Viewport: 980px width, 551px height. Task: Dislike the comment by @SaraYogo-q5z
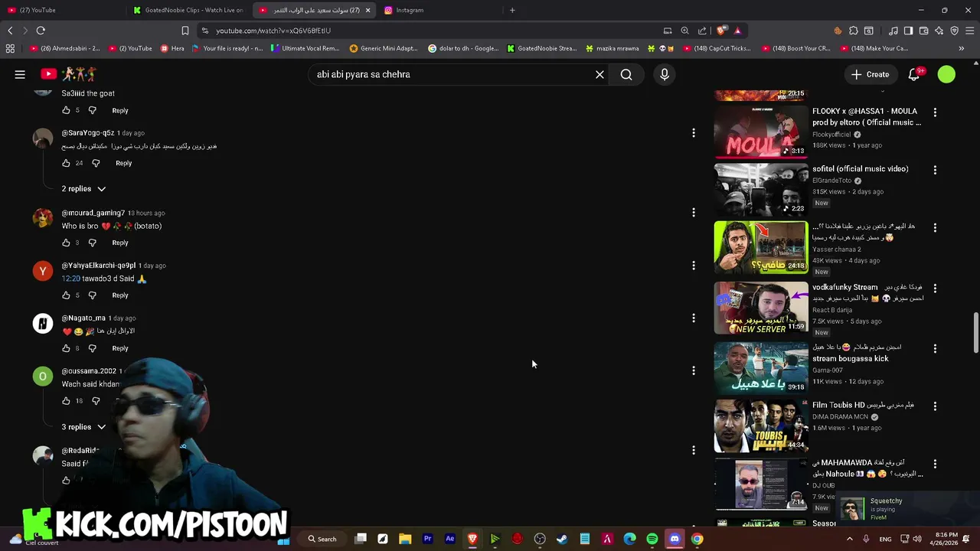(x=96, y=163)
